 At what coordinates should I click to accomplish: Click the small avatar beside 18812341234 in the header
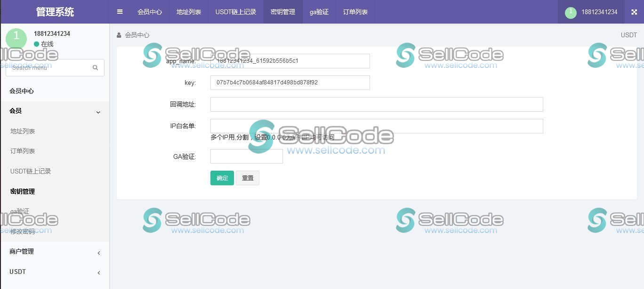pos(571,12)
